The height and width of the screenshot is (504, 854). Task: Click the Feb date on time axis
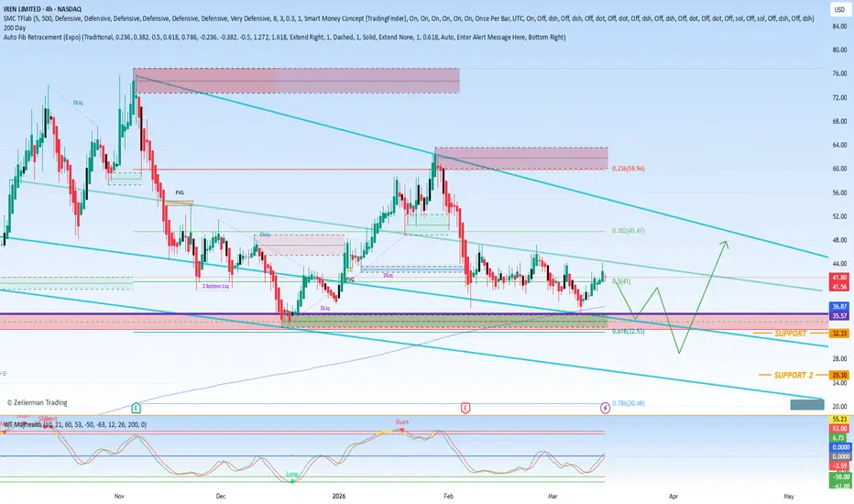coord(448,496)
